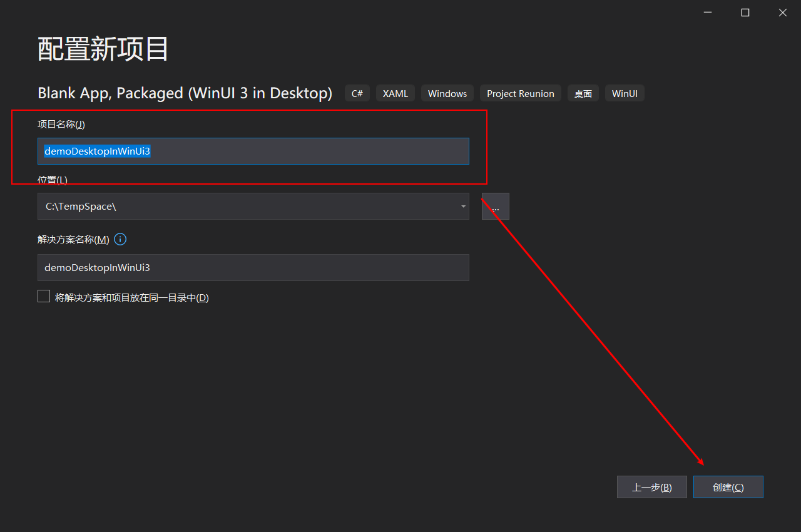The width and height of the screenshot is (801, 532).
Task: Click the project name input field
Action: (x=253, y=151)
